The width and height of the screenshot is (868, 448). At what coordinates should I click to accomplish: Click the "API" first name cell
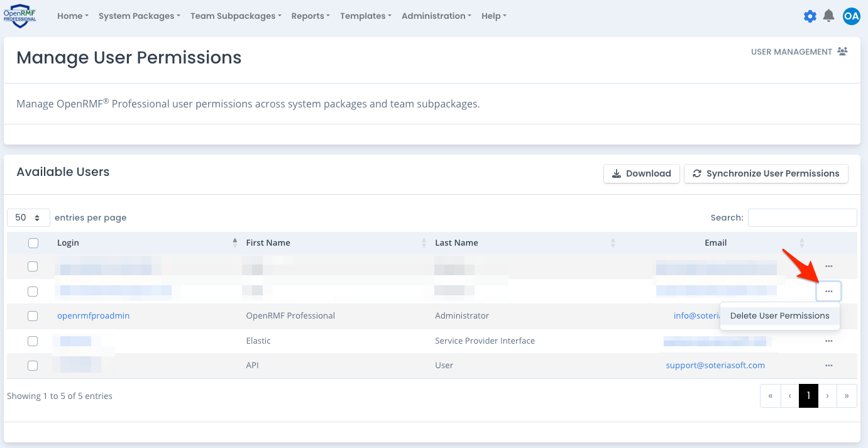pyautogui.click(x=252, y=365)
